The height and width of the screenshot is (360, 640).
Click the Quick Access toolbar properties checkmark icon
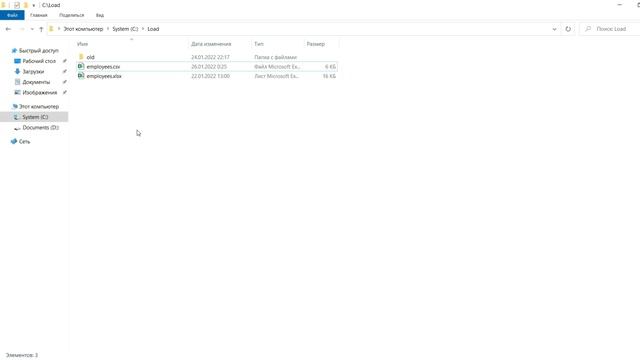(x=17, y=5)
